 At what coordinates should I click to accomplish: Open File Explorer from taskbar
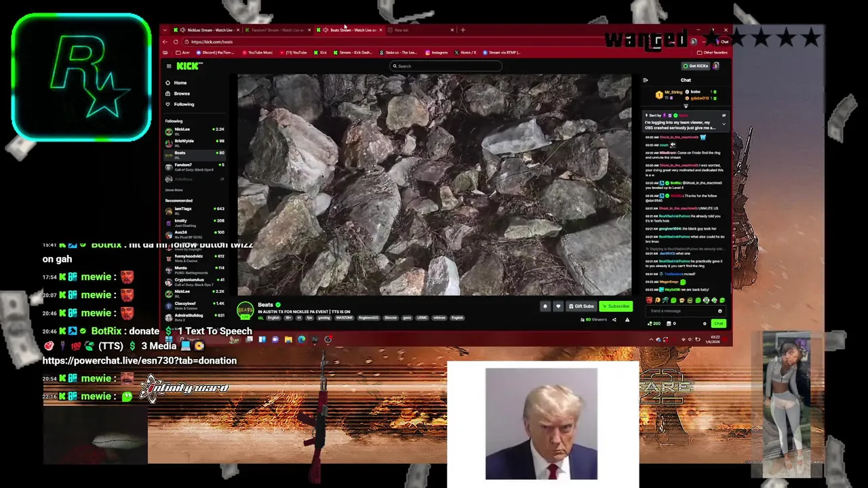288,340
